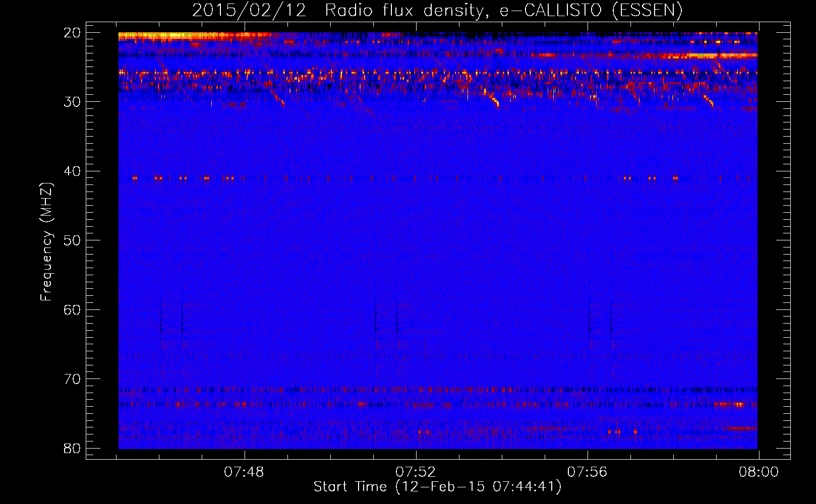This screenshot has height=504, width=816.
Task: Click the 07:52 time tick label
Action: [416, 472]
